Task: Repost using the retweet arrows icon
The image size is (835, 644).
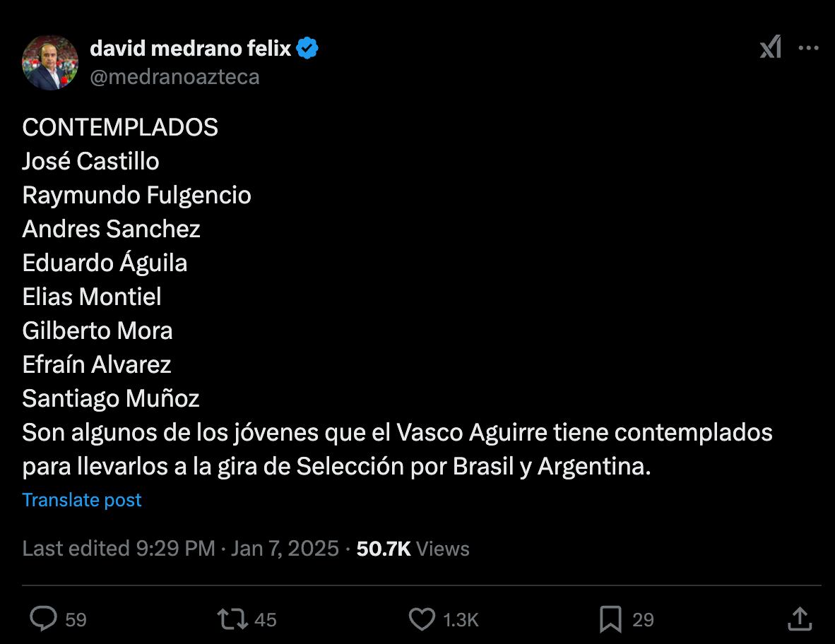Action: 232,619
